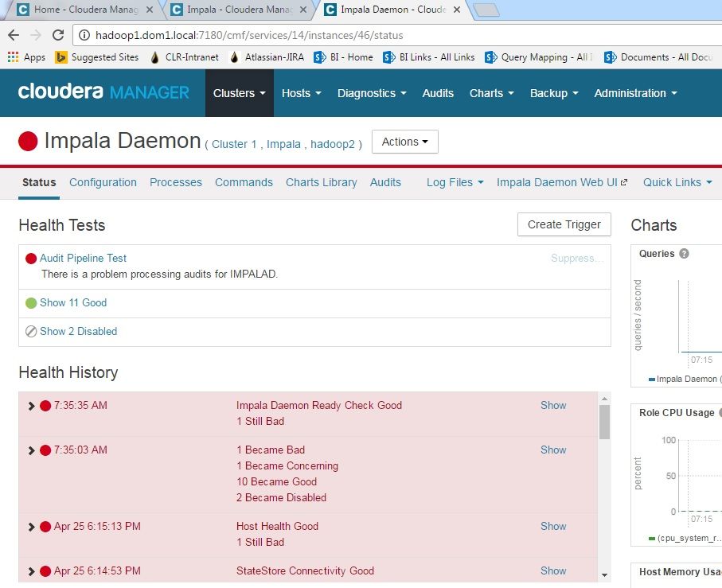Screen dimensions: 722x588
Task: Click Show for the 7:35:35 AM entry
Action: [553, 405]
